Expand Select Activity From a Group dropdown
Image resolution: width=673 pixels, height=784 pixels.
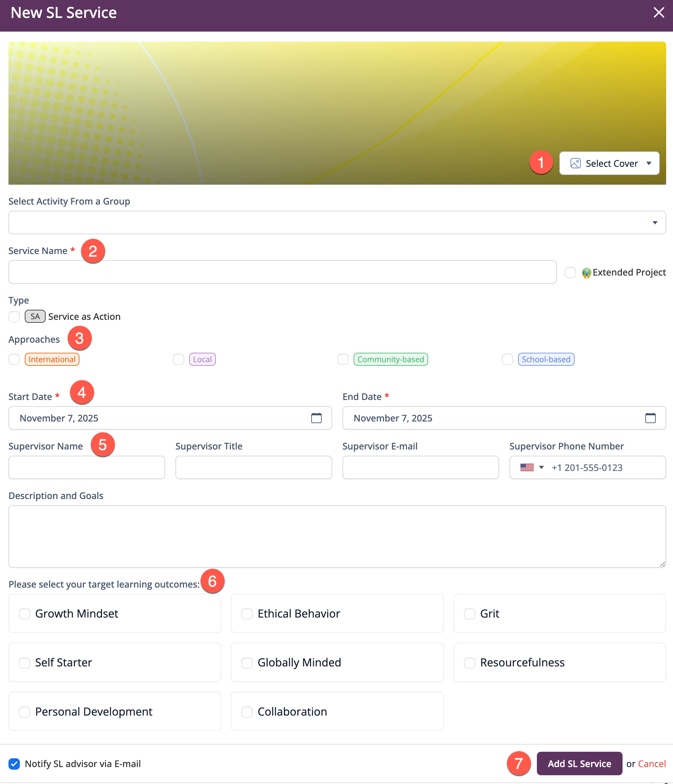pos(654,222)
